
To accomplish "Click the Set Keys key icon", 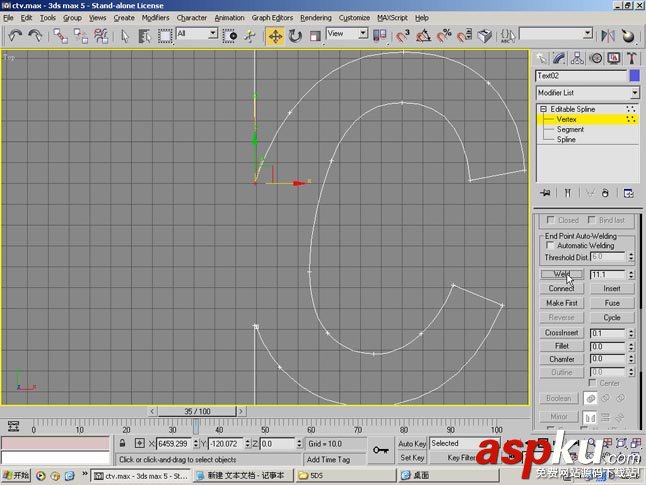I will [x=380, y=450].
